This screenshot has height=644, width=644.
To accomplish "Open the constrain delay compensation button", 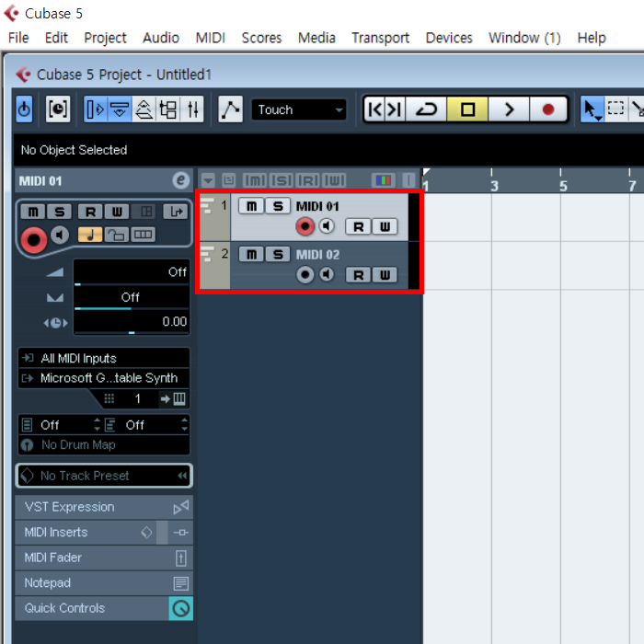I will tap(57, 109).
